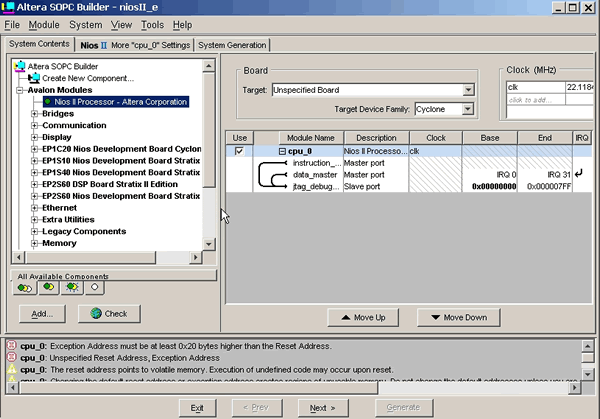This screenshot has width=600, height=419.
Task: Click the white circle filter icon
Action: pyautogui.click(x=95, y=287)
